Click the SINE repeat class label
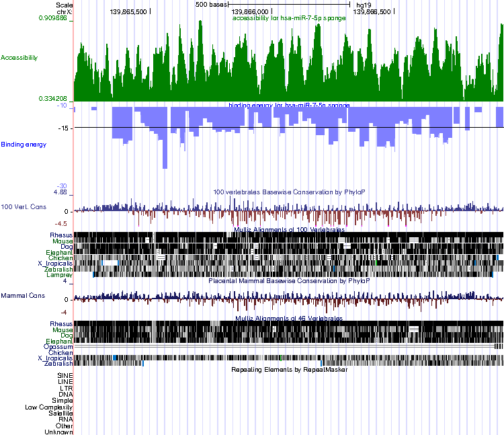The height and width of the screenshot is (435, 504). pos(65,375)
